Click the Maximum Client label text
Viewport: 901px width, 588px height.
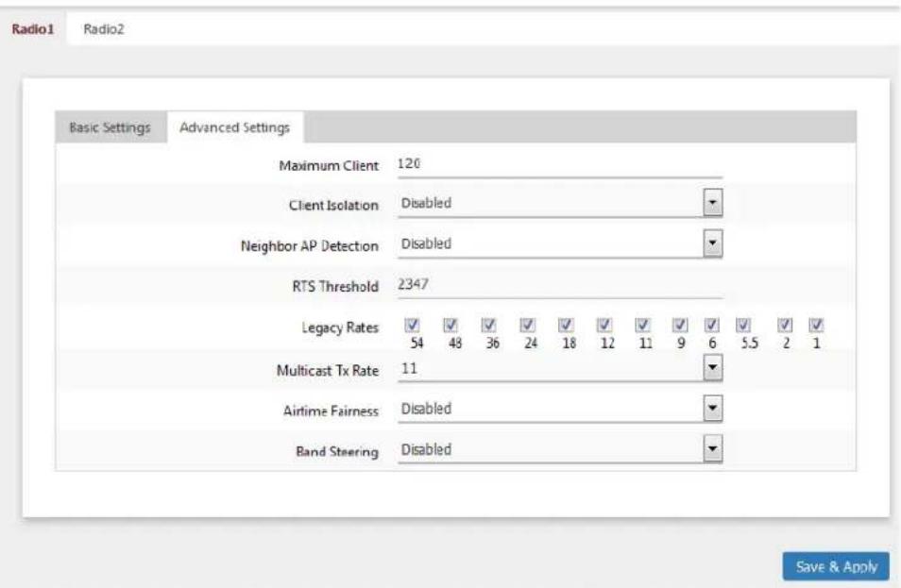click(x=329, y=166)
